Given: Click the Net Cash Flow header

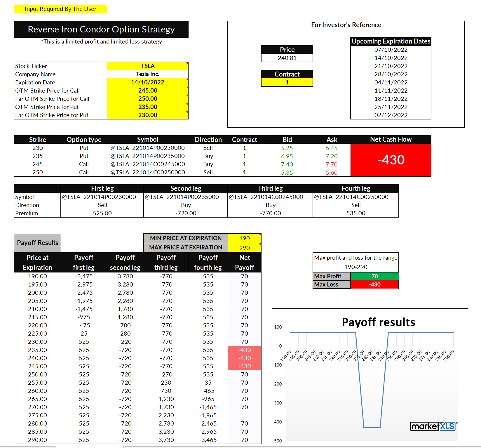Looking at the screenshot, I should (391, 140).
